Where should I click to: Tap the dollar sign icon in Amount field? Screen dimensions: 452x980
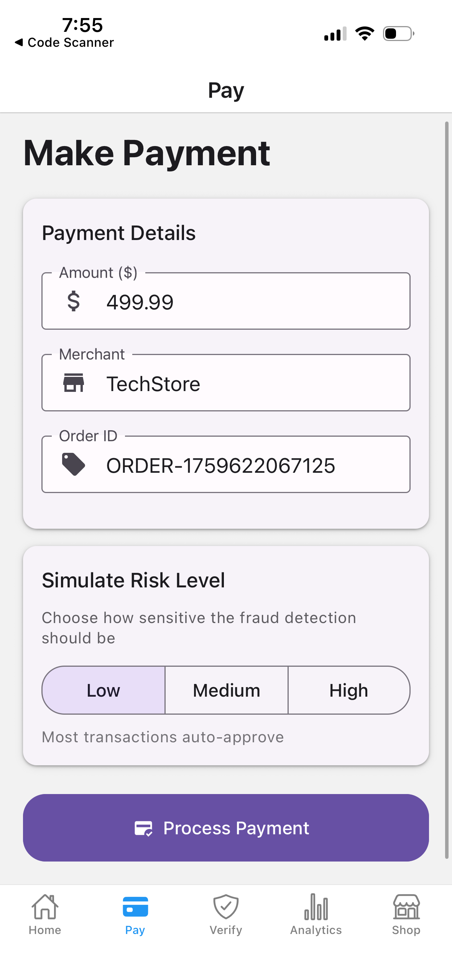[x=74, y=301]
